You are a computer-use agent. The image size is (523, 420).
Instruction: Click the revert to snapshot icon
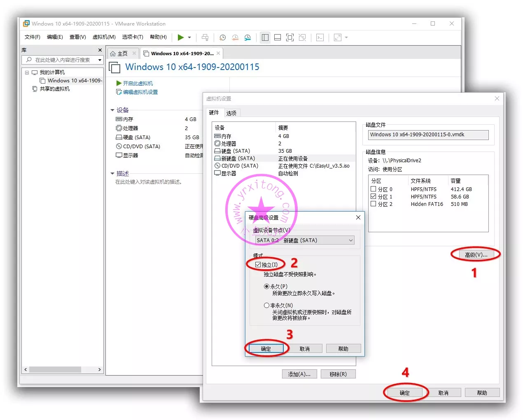235,37
